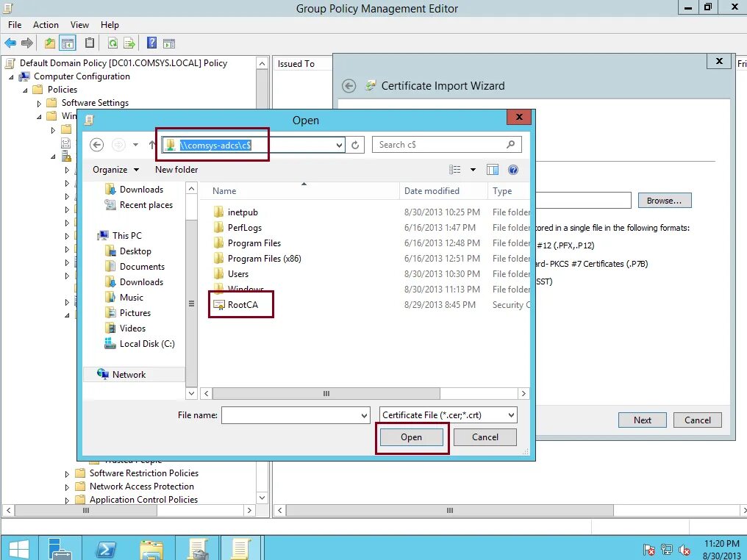The height and width of the screenshot is (560, 747).
Task: Click the help icon in the Open dialog
Action: click(x=512, y=170)
